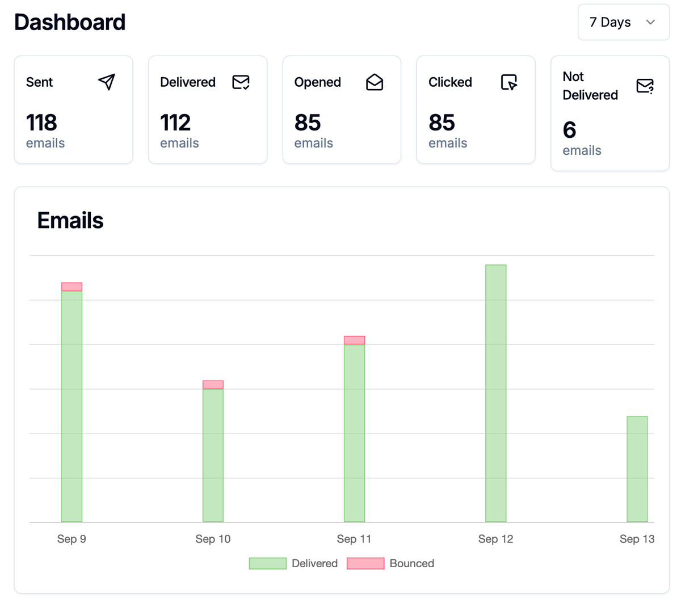Click the Sent 118 emails count
This screenshot has width=681, height=616.
click(x=41, y=123)
